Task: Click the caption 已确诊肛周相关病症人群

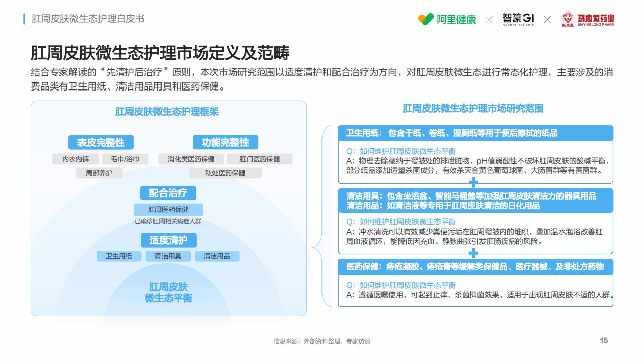Action: click(168, 221)
